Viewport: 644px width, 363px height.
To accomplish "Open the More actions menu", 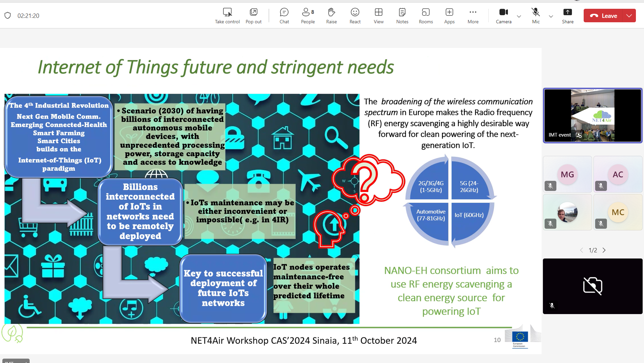I will point(473,16).
